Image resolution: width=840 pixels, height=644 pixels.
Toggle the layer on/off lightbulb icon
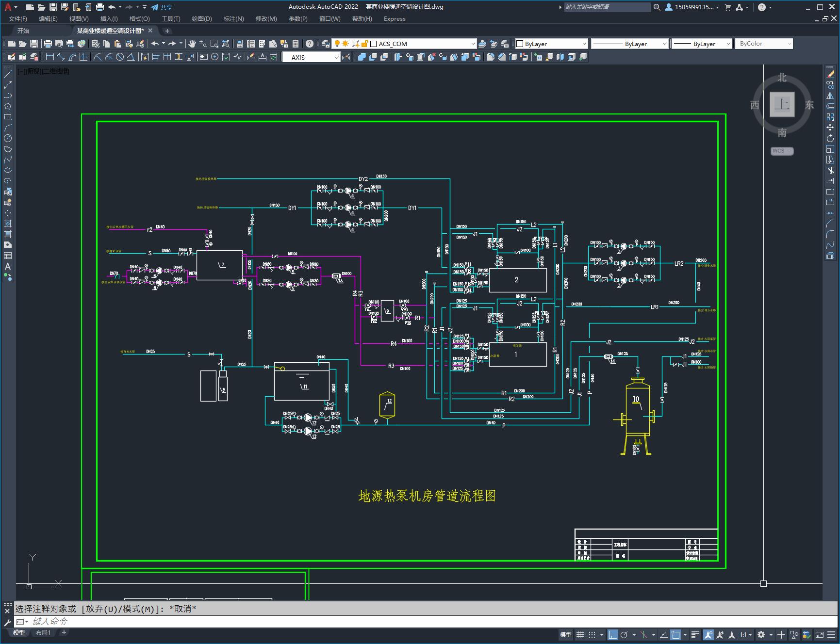coord(337,44)
